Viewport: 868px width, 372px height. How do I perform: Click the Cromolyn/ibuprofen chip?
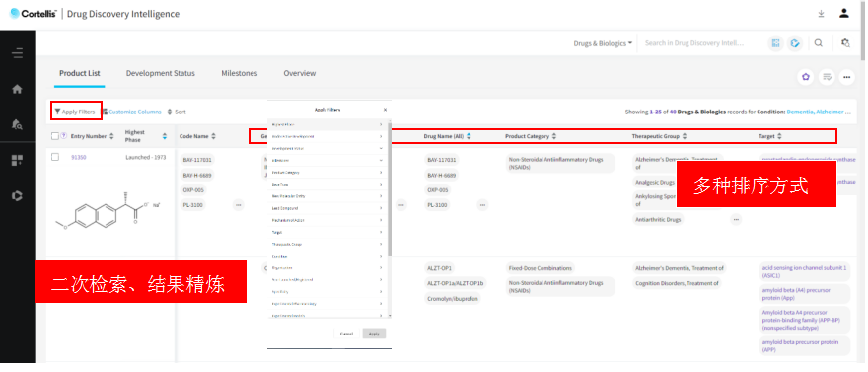[453, 298]
